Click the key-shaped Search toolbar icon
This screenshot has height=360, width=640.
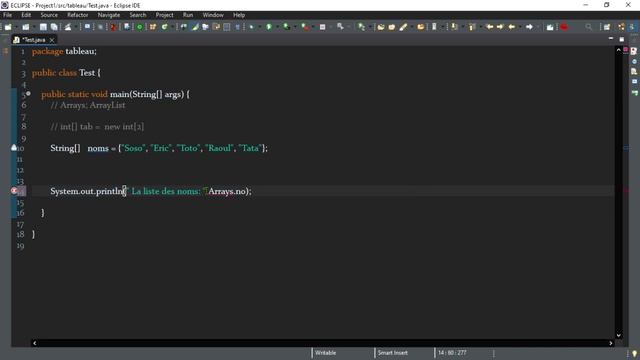(x=340, y=27)
